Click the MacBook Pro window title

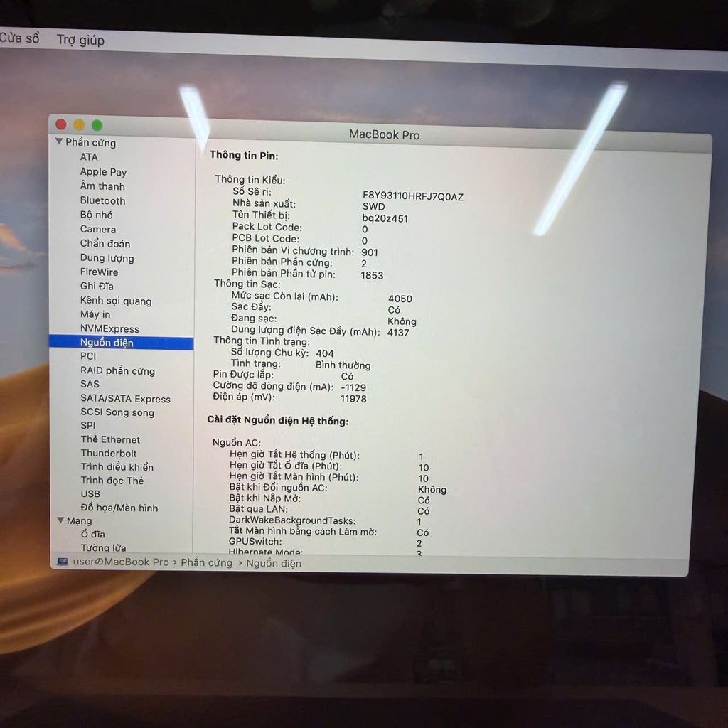click(x=384, y=134)
